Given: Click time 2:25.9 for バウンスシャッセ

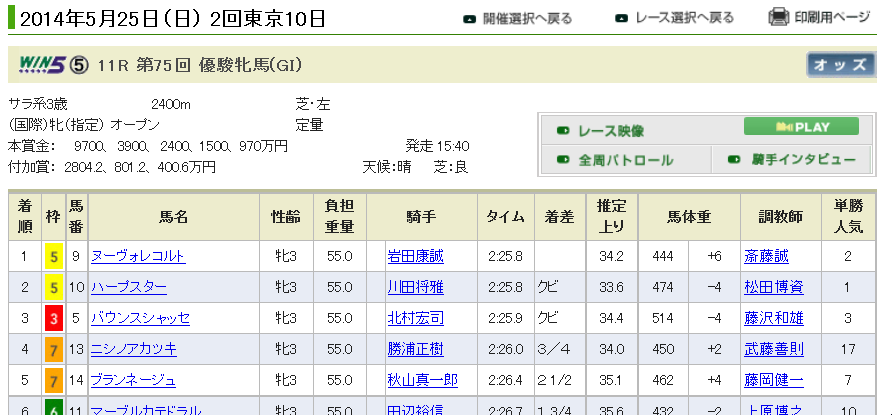Looking at the screenshot, I should pyautogui.click(x=505, y=318).
